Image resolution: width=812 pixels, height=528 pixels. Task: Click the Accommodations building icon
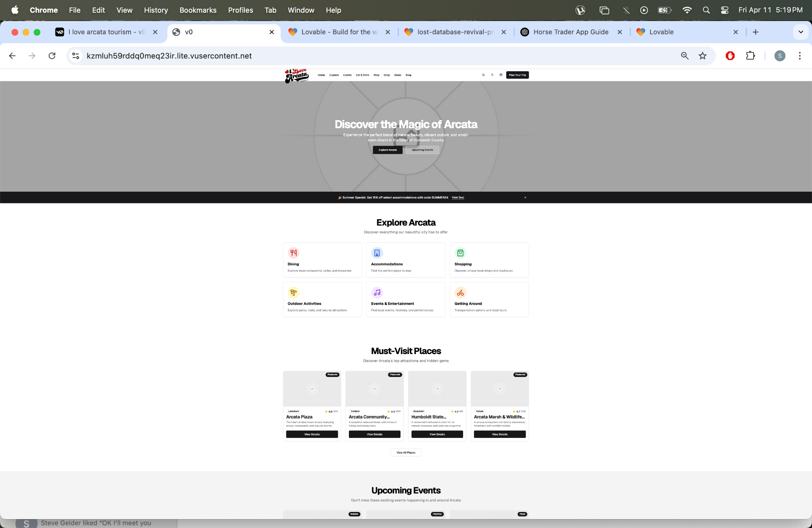(377, 253)
